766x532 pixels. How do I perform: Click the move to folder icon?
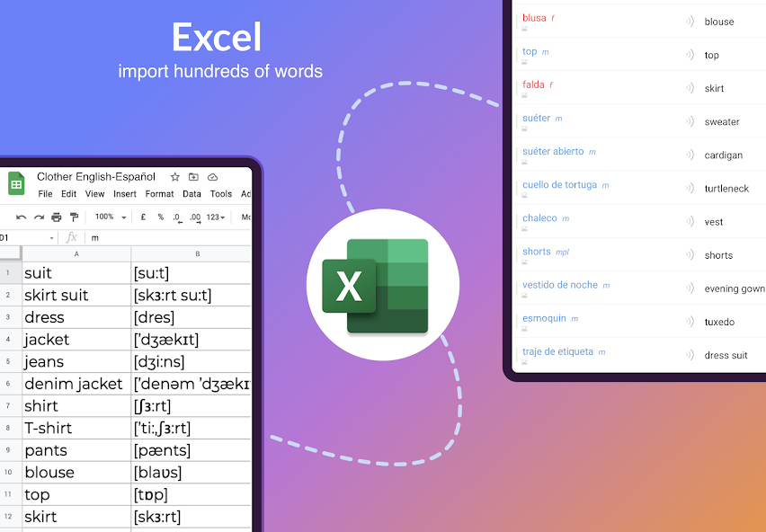(x=193, y=177)
